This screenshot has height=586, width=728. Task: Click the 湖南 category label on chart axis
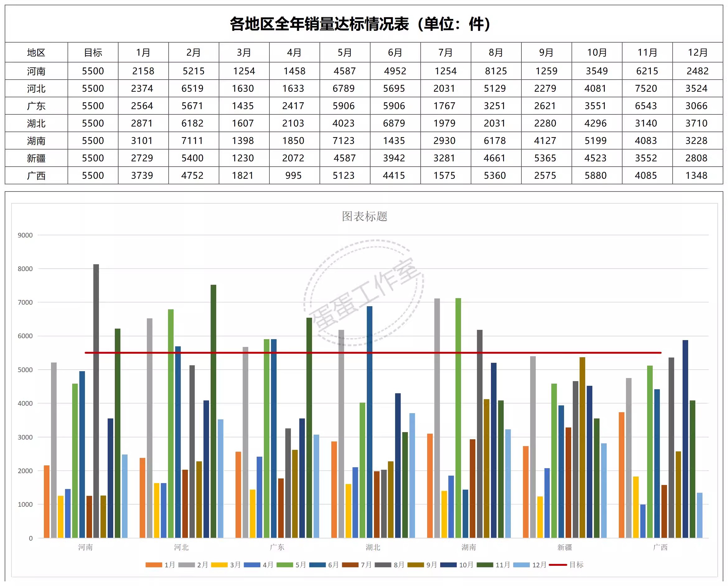469,547
